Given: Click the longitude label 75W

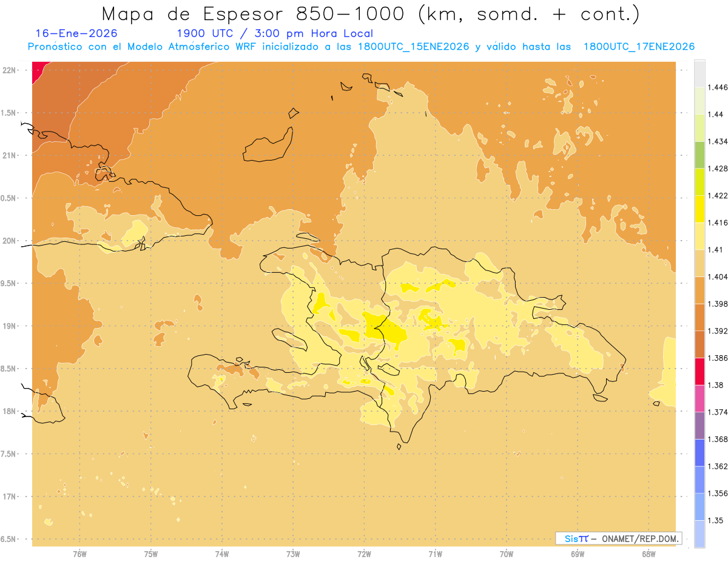Looking at the screenshot, I should 151,554.
